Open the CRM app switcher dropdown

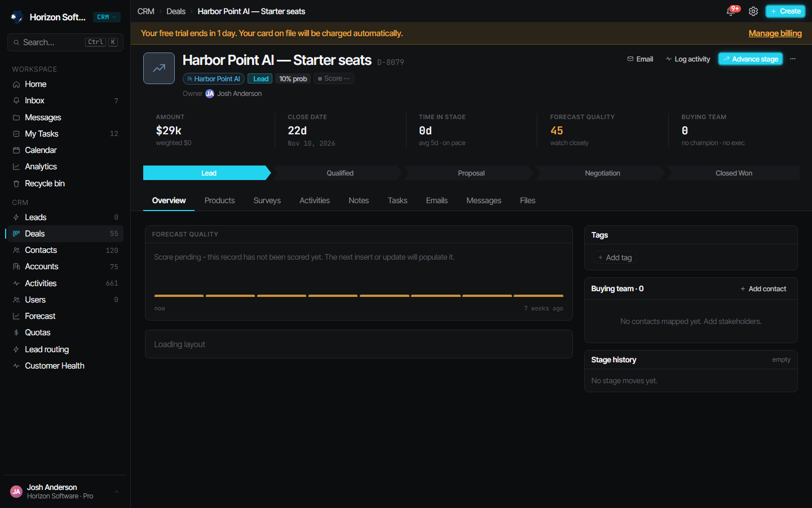(107, 17)
